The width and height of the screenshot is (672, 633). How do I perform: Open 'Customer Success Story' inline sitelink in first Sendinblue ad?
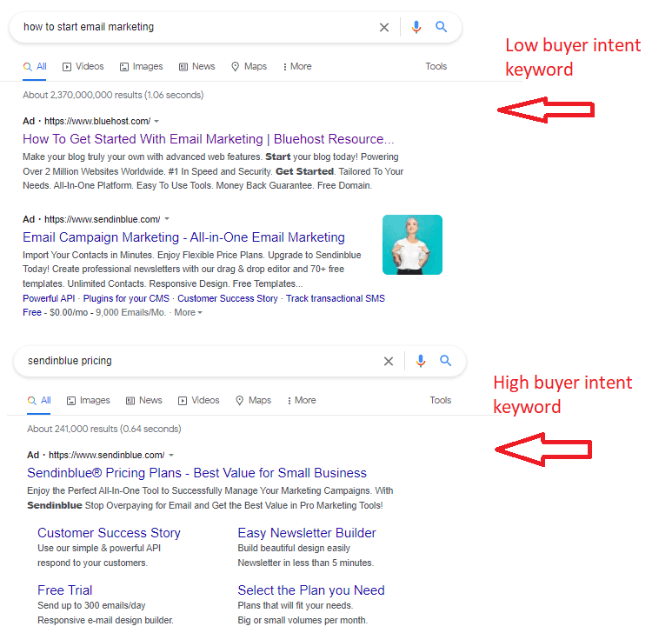tap(228, 298)
